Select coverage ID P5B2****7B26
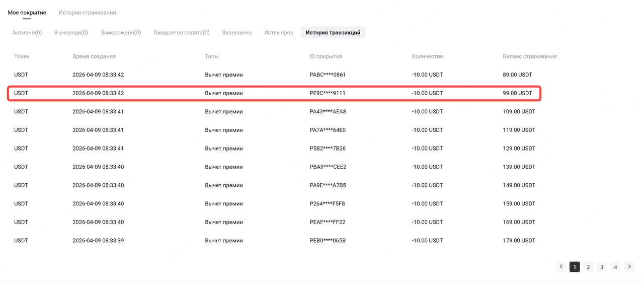The image size is (644, 283). pyautogui.click(x=328, y=149)
